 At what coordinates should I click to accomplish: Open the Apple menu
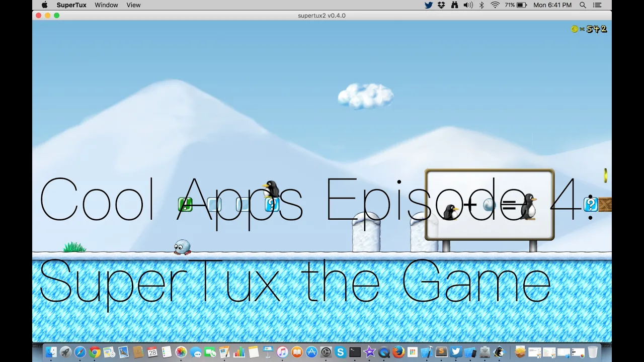(x=44, y=5)
